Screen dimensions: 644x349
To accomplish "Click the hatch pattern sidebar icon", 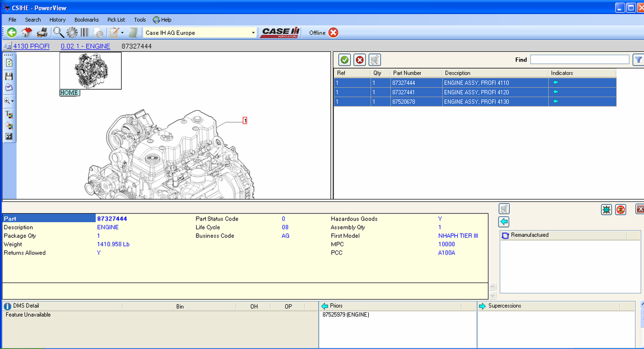I will pyautogui.click(x=9, y=136).
